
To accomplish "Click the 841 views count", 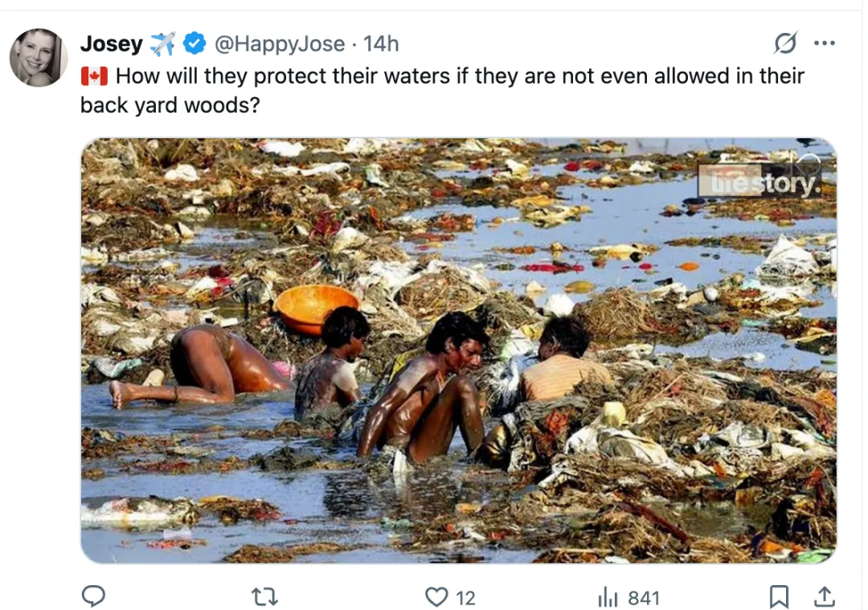I will pyautogui.click(x=644, y=598).
